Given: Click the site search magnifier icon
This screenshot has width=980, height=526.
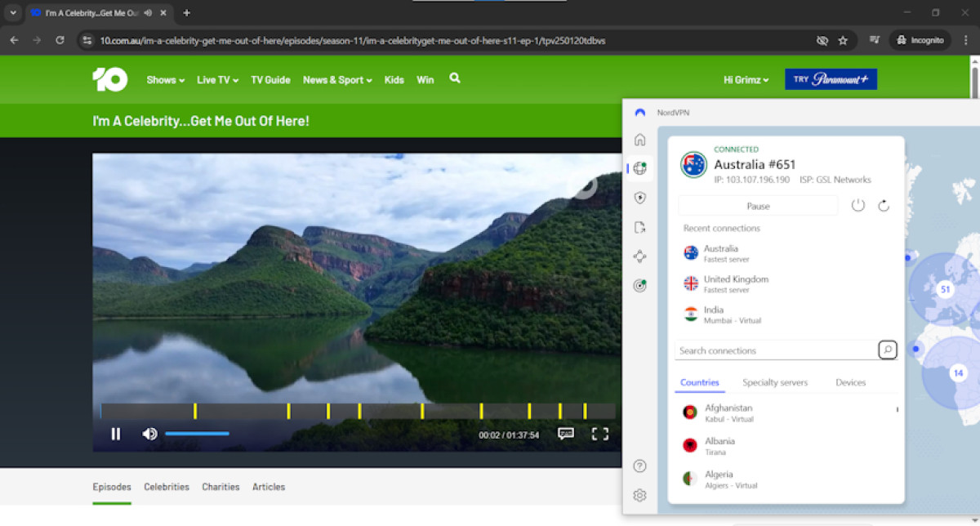Looking at the screenshot, I should pos(455,78).
